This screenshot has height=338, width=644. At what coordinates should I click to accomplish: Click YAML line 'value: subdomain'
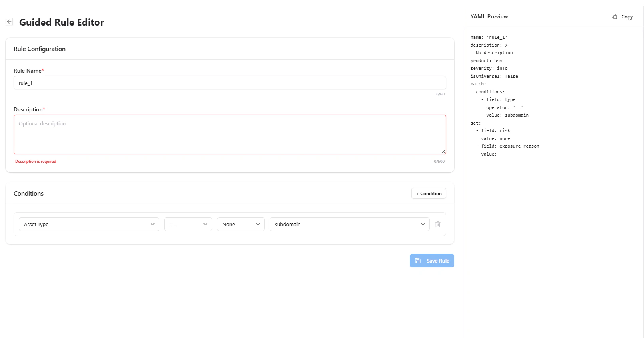tap(507, 115)
